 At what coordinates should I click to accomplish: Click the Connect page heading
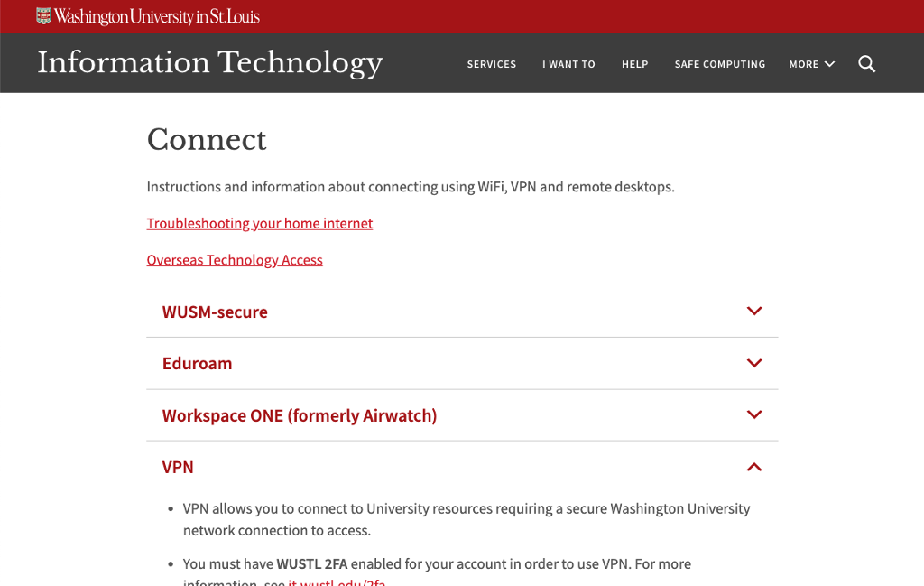click(x=207, y=140)
